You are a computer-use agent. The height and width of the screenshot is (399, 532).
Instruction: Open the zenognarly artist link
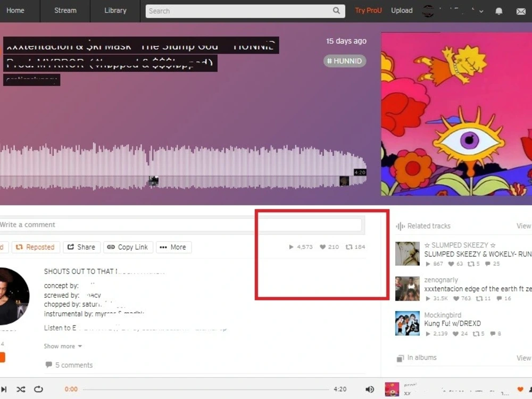pos(441,280)
